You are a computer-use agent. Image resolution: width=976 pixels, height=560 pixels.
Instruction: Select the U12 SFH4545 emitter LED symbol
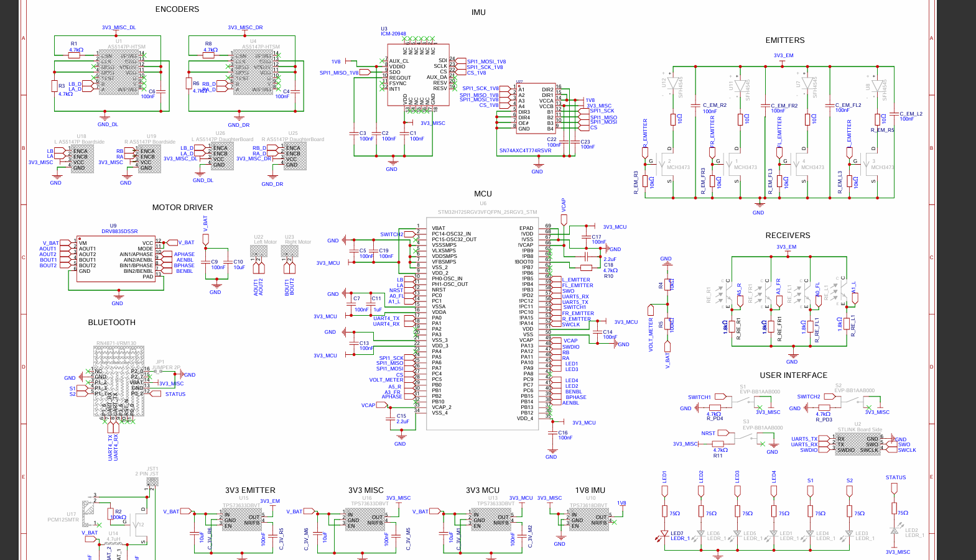coord(672,84)
